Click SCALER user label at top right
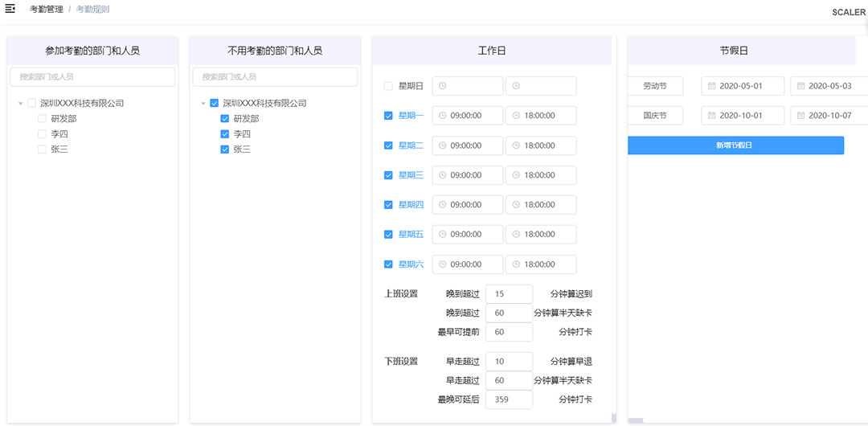Viewport: 868px width, 426px height. point(848,12)
